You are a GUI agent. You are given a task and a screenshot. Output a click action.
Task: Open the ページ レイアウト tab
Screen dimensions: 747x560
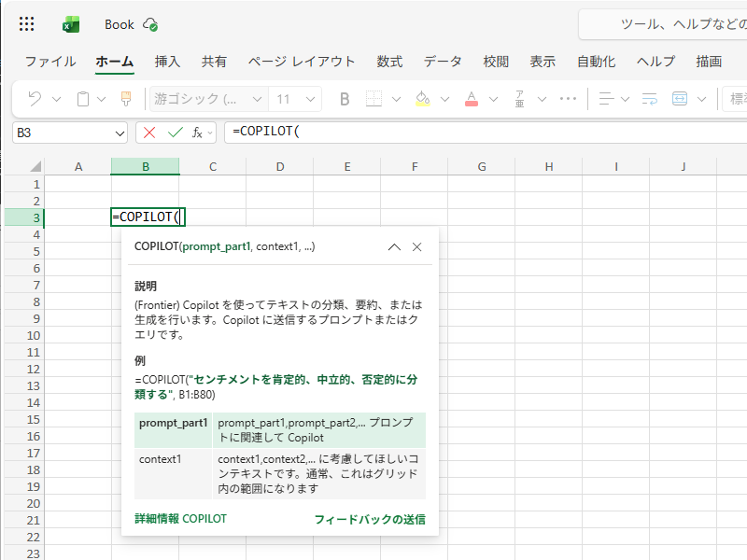pos(301,62)
